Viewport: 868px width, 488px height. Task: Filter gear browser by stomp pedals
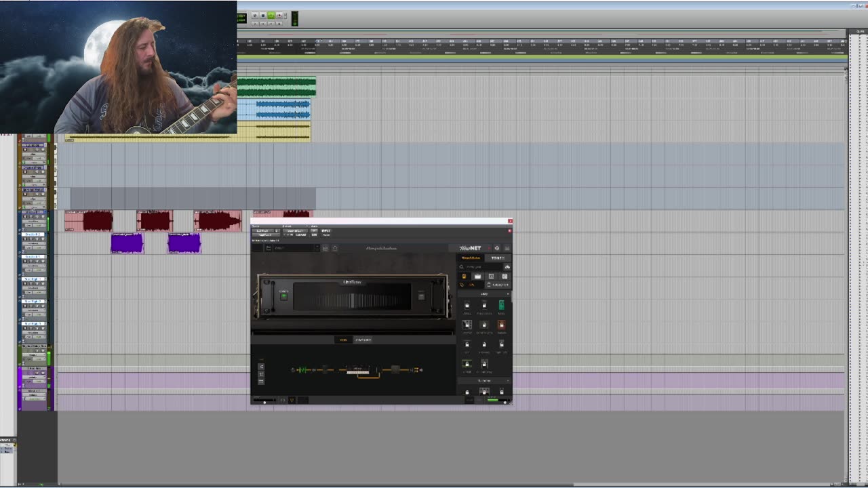pyautogui.click(x=464, y=276)
